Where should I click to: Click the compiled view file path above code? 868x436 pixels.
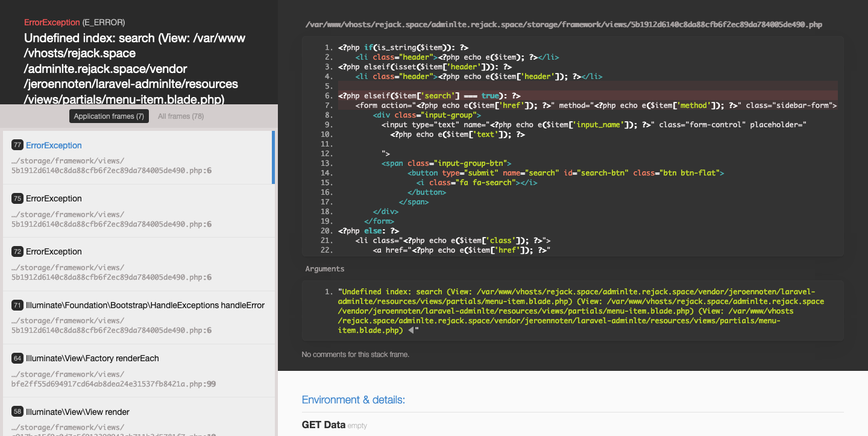click(x=564, y=25)
